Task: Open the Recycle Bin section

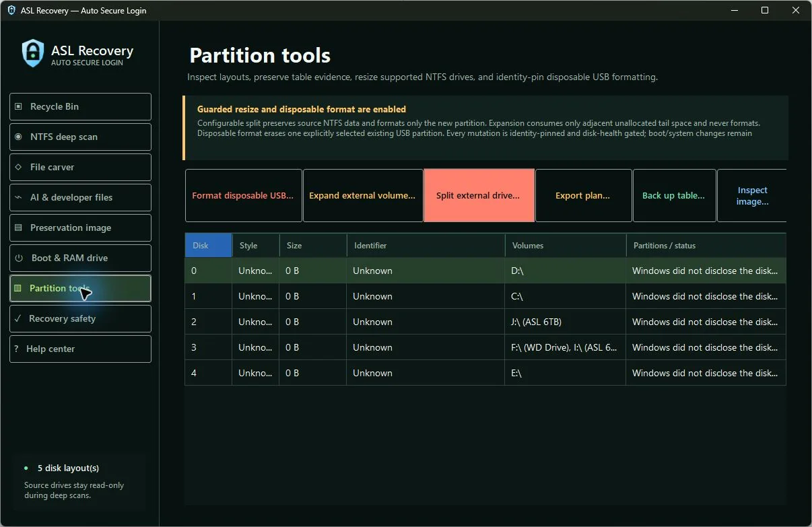Action: coord(80,106)
